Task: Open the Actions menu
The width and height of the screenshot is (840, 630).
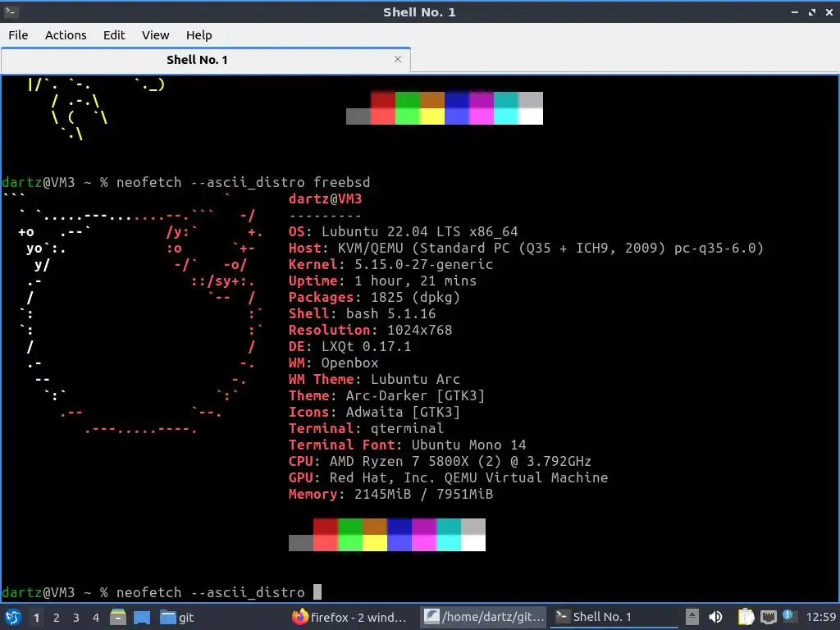Action: [66, 35]
